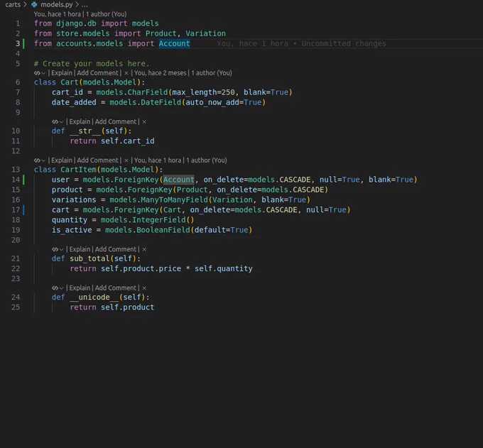
Task: Click Add Comment above class CartItem
Action: [x=97, y=160]
